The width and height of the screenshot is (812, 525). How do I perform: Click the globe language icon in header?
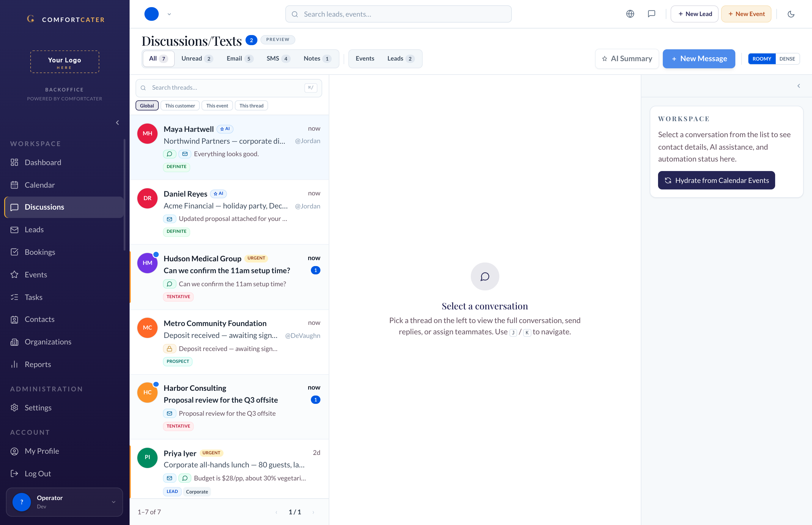(x=630, y=14)
